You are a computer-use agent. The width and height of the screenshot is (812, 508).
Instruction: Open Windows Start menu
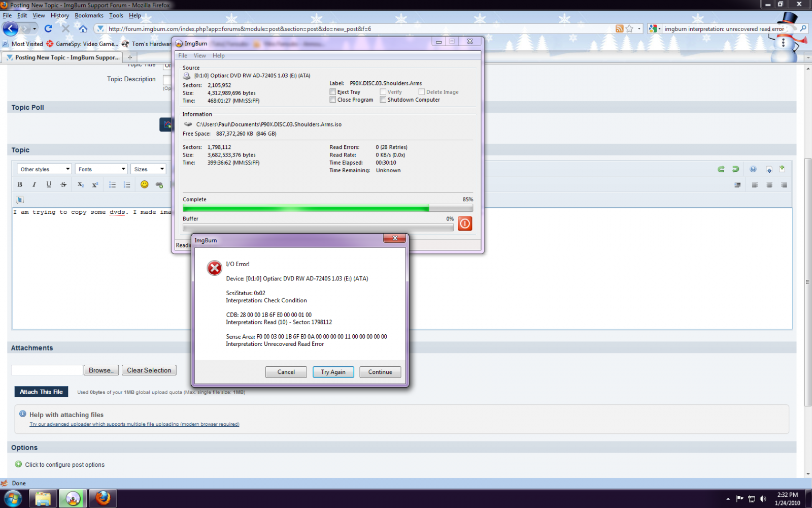pos(13,498)
